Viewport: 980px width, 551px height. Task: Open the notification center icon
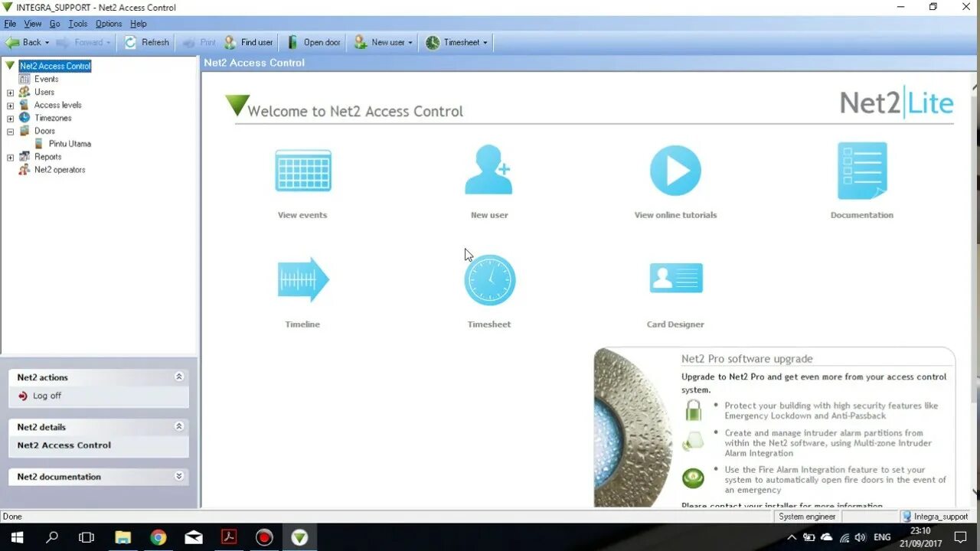pyautogui.click(x=961, y=537)
